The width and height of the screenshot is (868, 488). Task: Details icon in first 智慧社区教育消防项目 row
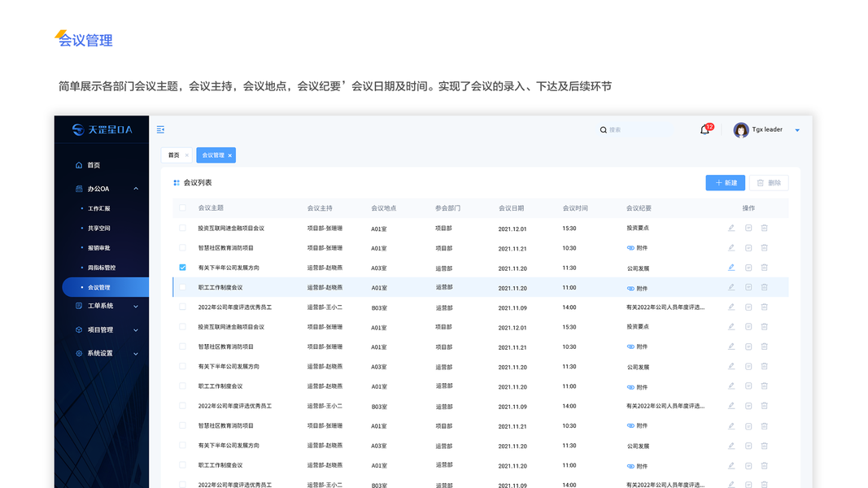pyautogui.click(x=748, y=248)
